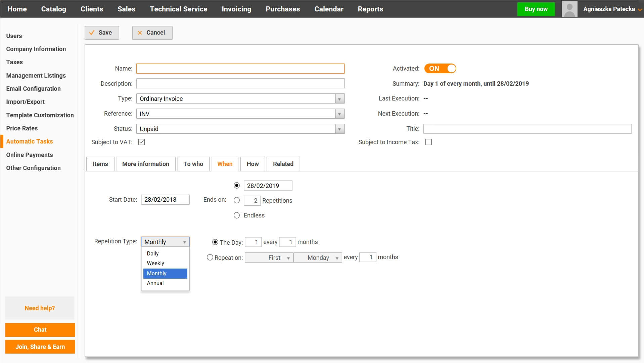Select The Day radio button

215,242
